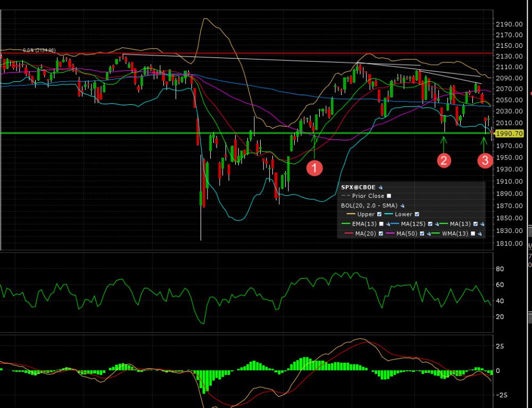
Task: Show the WMA(13) line
Action: point(472,234)
